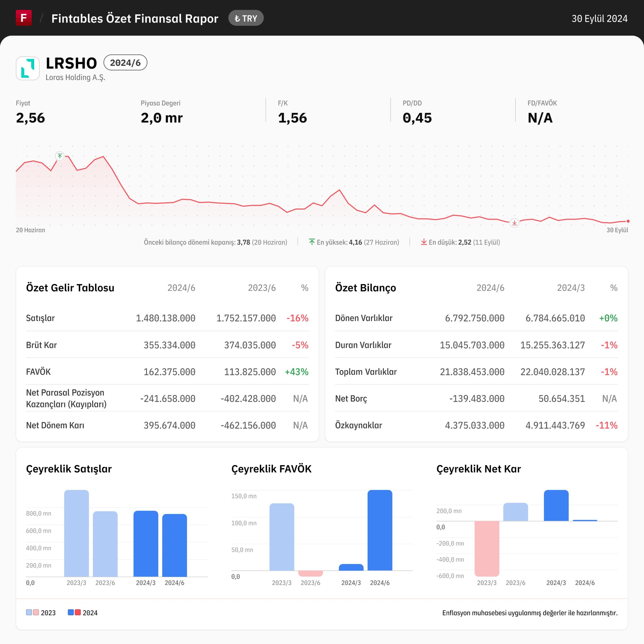
Task: Click the Net Parasal Pozisyon Kazançları row label
Action: 66,398
